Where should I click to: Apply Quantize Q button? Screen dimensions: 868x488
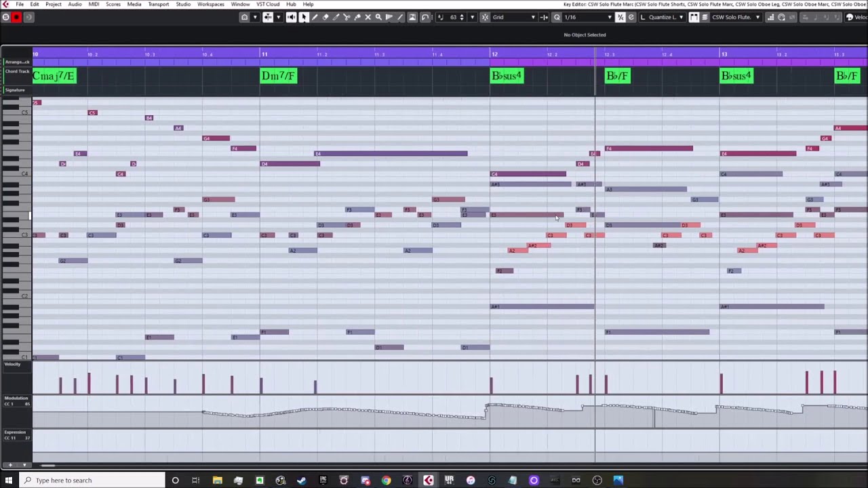click(557, 17)
